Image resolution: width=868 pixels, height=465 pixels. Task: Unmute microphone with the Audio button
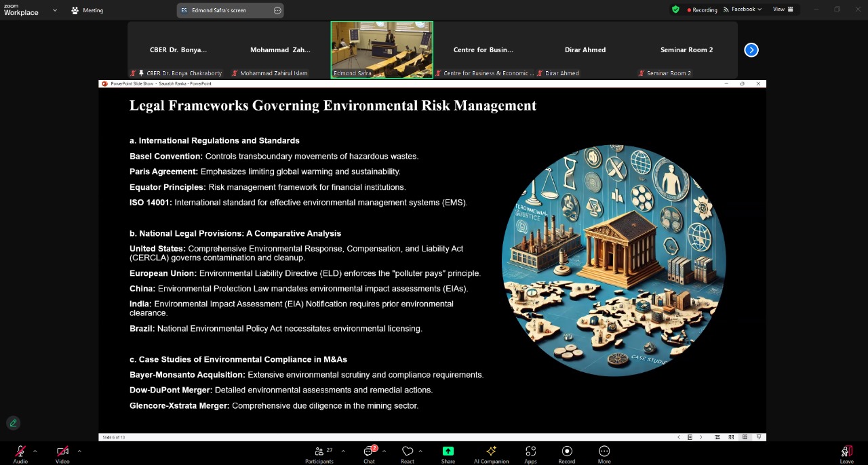[20, 453]
